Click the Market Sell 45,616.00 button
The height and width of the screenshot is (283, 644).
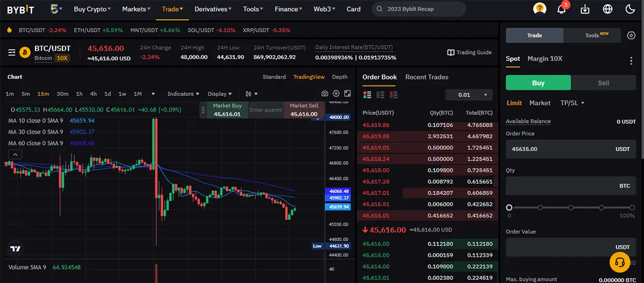click(304, 110)
